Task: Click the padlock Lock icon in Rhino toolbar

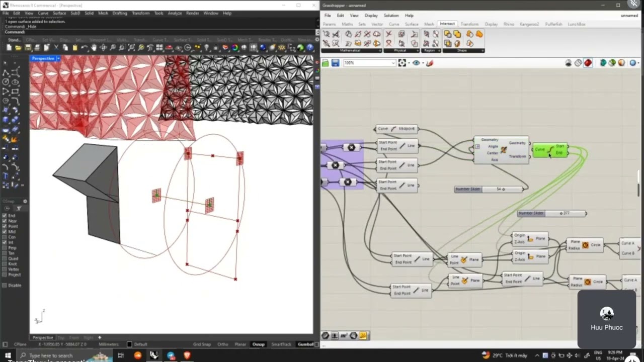Action: 215,48
